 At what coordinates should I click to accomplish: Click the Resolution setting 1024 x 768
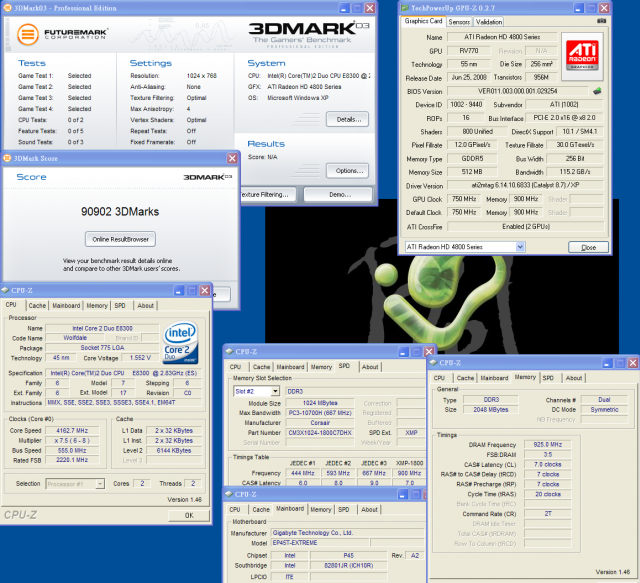(202, 76)
